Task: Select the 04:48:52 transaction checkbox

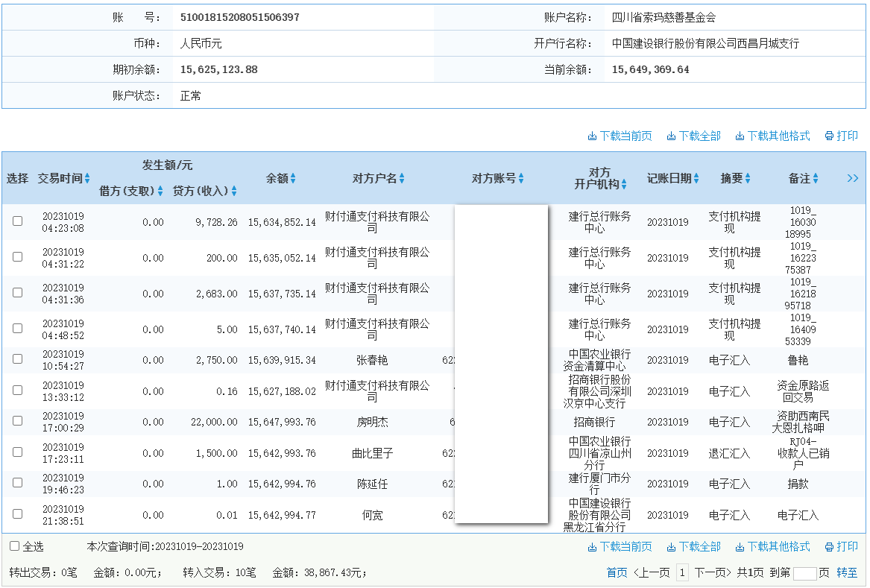Action: [x=18, y=329]
